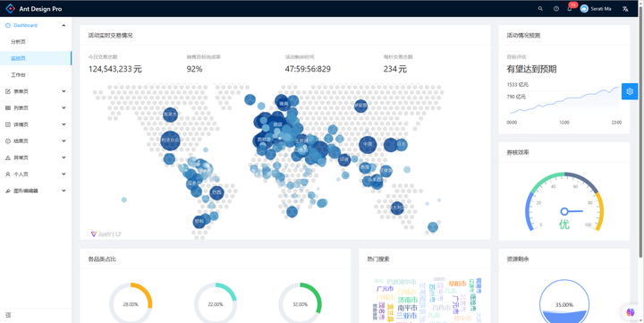Select the 监控页 submenu item
Screen dimensions: 644x323
click(36, 58)
